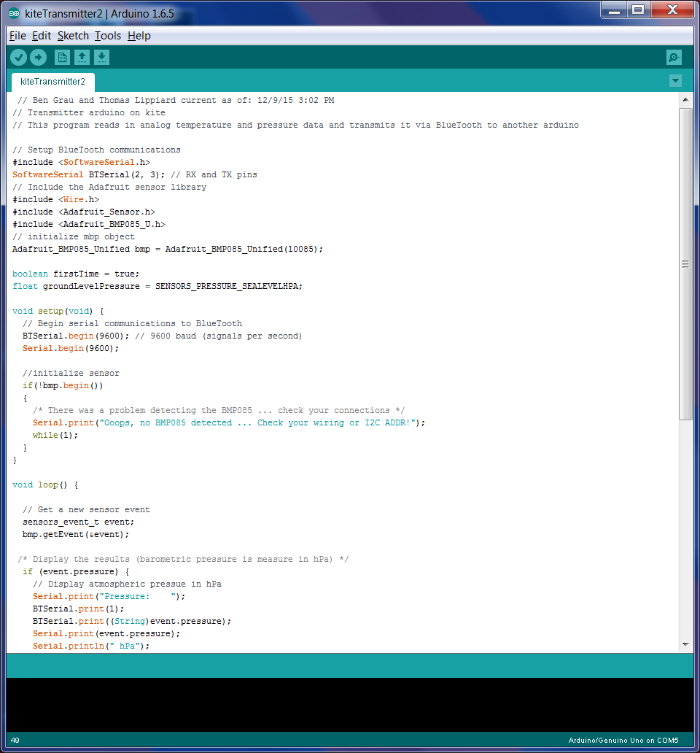
Task: Click the Upload arrow button
Action: tap(39, 58)
